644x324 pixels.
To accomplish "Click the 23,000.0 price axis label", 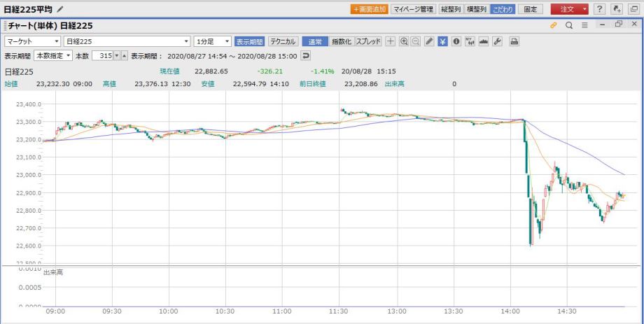I will click(x=28, y=175).
